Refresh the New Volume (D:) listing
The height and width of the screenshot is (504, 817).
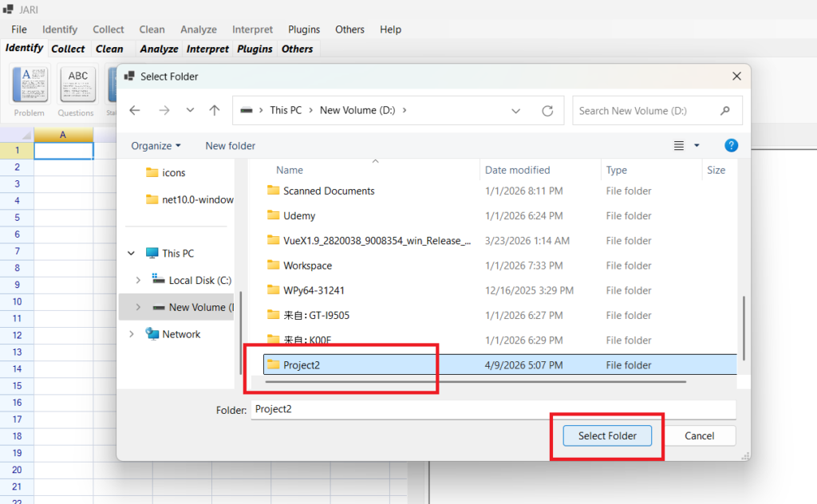pos(547,111)
